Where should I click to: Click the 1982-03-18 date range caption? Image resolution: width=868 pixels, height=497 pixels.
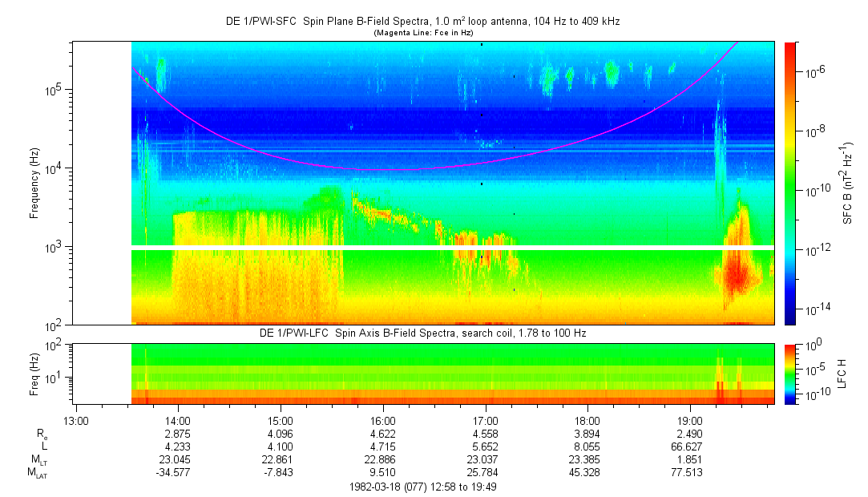(x=423, y=487)
